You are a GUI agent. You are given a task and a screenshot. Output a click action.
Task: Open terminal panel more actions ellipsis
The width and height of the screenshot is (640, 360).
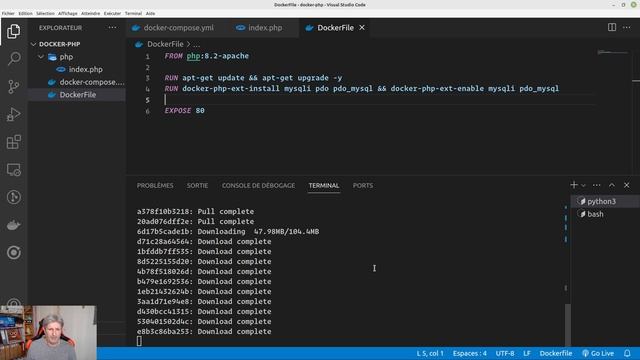(x=596, y=185)
